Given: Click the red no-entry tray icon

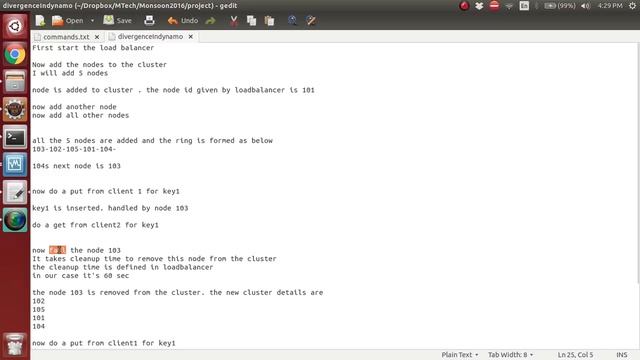Looking at the screenshot, I should [494, 6].
